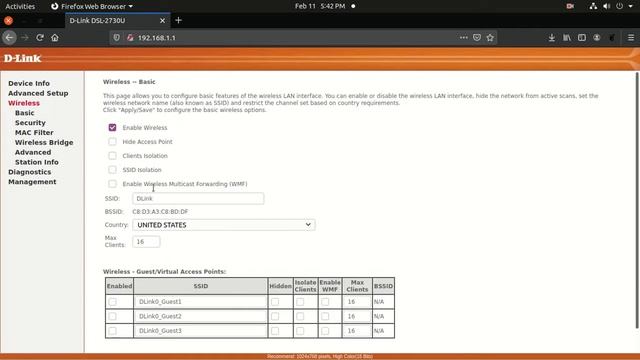Reload the router page
This screenshot has height=360, width=640.
pos(40,38)
